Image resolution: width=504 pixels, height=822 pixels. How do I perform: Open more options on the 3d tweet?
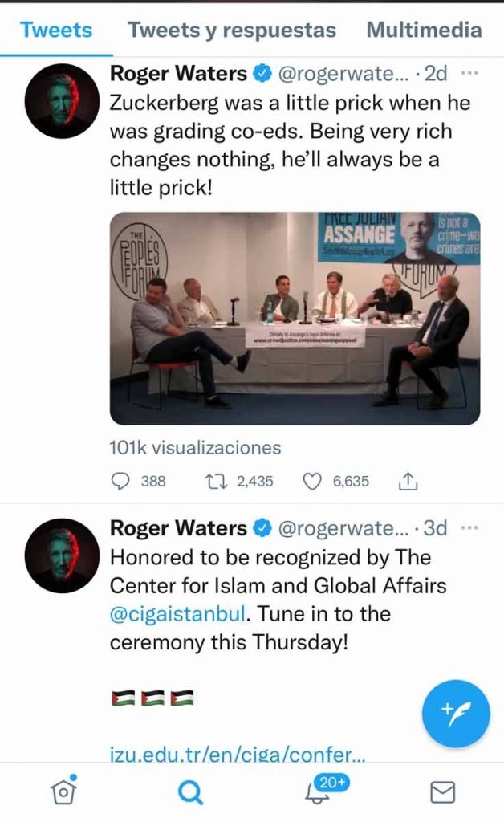(470, 528)
